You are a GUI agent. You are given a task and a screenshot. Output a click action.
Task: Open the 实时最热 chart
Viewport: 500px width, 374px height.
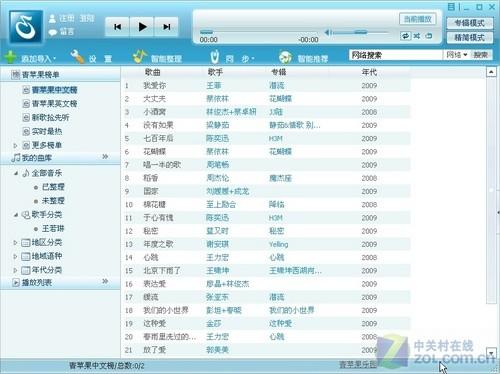click(47, 131)
